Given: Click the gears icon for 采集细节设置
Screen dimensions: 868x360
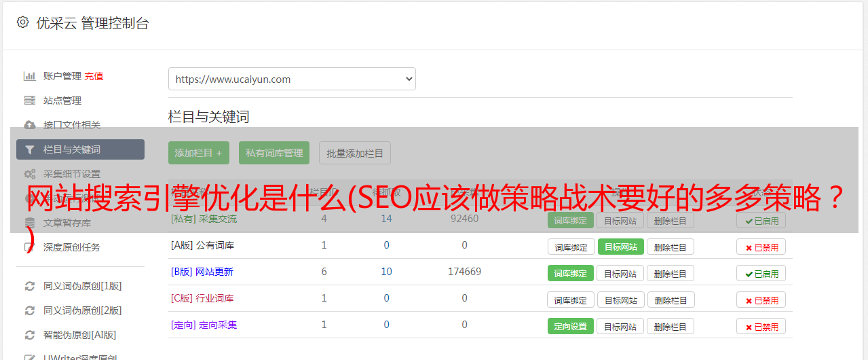Looking at the screenshot, I should (29, 174).
